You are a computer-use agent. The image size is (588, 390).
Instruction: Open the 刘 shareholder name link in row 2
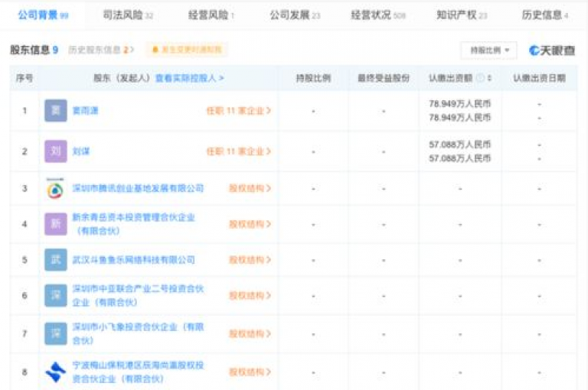pos(81,151)
